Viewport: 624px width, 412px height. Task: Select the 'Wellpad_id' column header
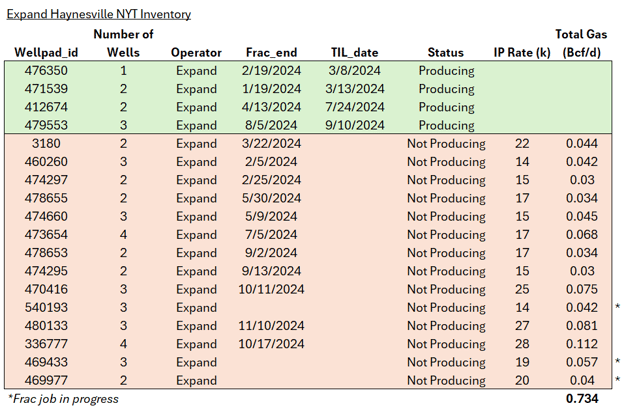click(46, 53)
